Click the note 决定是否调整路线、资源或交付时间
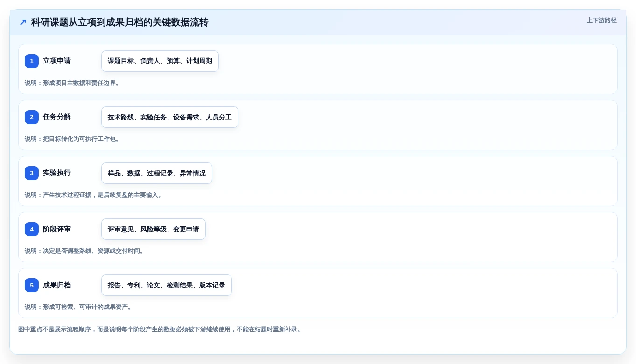This screenshot has height=364, width=636. click(85, 251)
